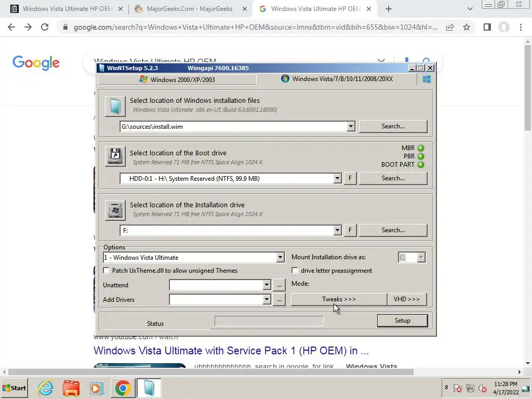Click the Setup button
Image resolution: width=532 pixels, height=399 pixels.
click(403, 321)
